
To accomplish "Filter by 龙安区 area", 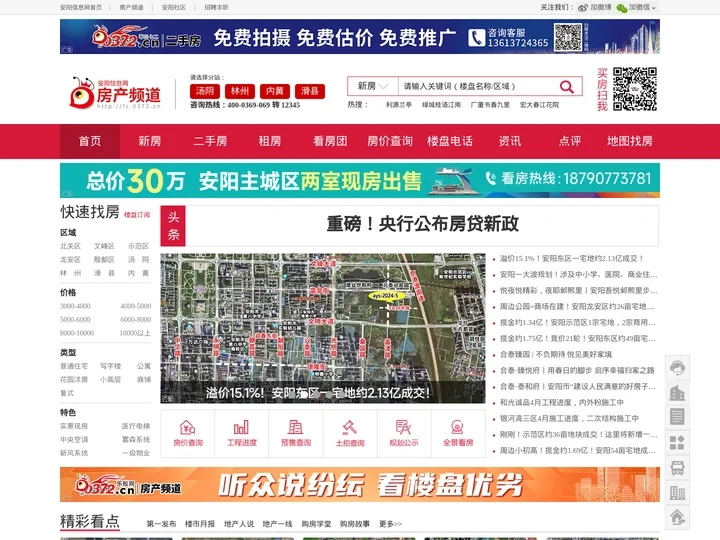I will click(x=70, y=259).
